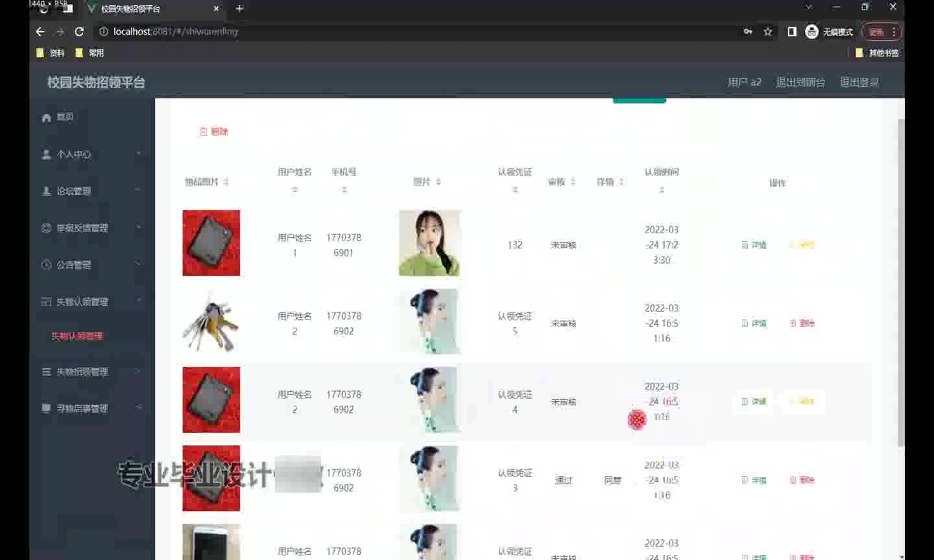Go back with the browser back arrow
The width and height of the screenshot is (934, 560).
coord(40,32)
